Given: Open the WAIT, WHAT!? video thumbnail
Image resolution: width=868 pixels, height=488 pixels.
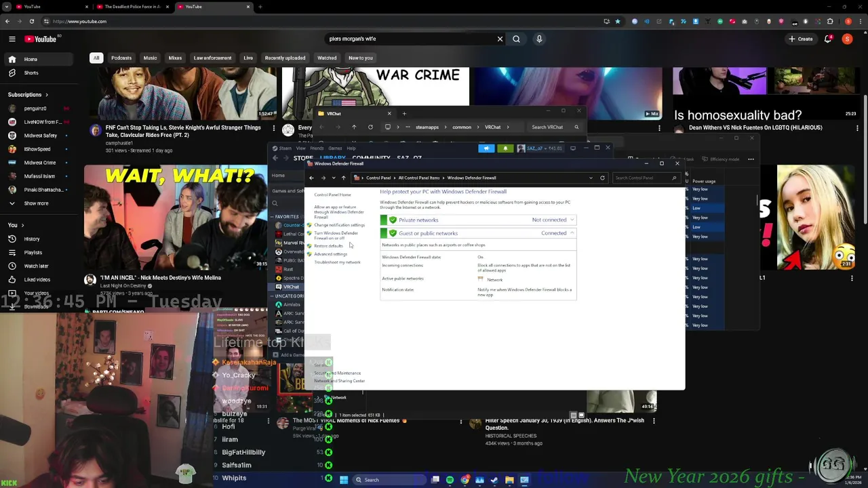Looking at the screenshot, I should pos(176,218).
